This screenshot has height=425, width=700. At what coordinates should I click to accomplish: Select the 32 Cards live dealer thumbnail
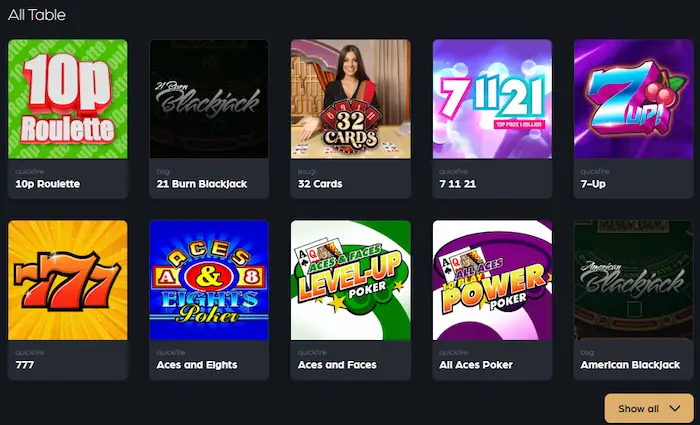[350, 99]
